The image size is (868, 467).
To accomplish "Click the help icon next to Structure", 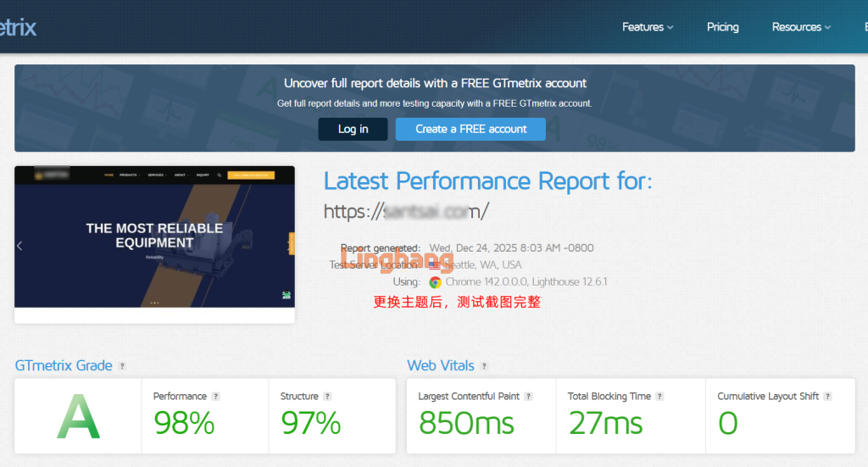I will [x=327, y=397].
